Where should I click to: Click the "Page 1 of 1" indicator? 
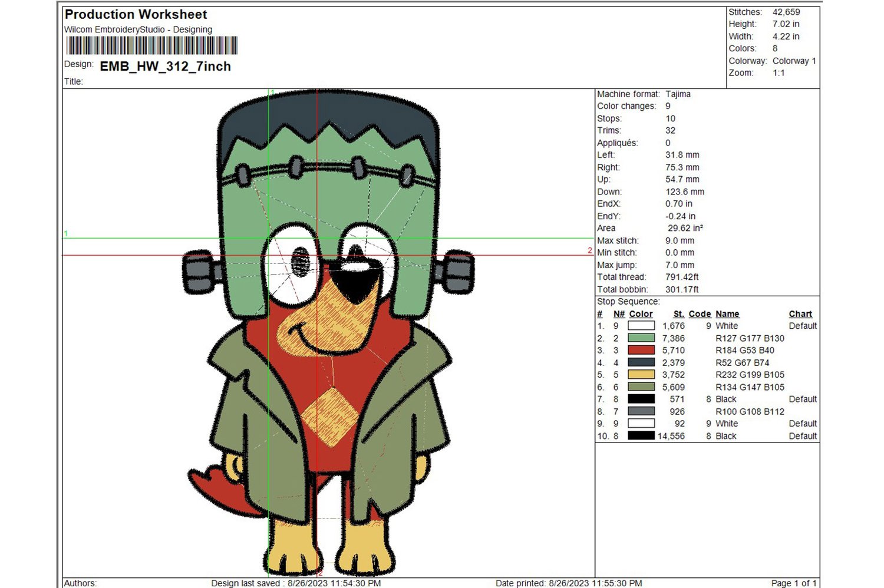(794, 583)
